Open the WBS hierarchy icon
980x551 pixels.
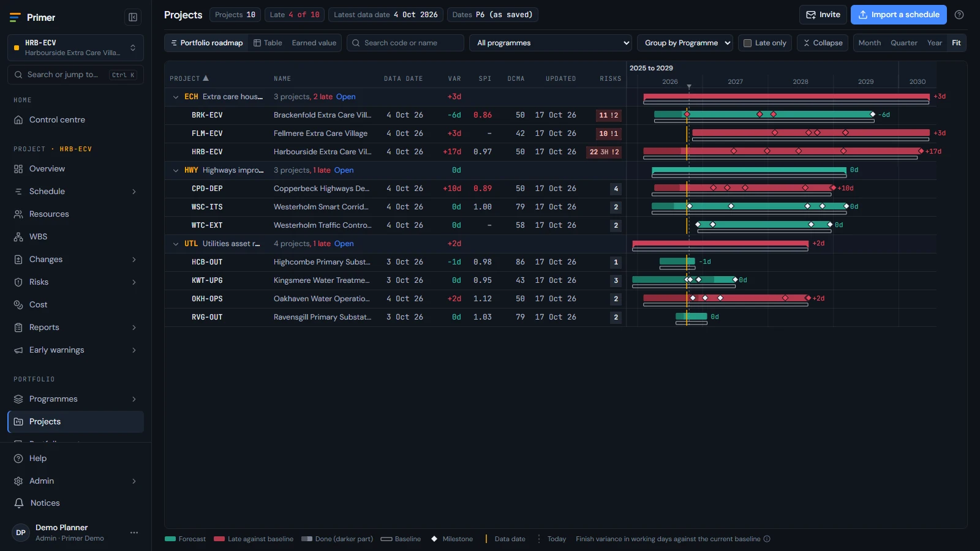click(18, 237)
